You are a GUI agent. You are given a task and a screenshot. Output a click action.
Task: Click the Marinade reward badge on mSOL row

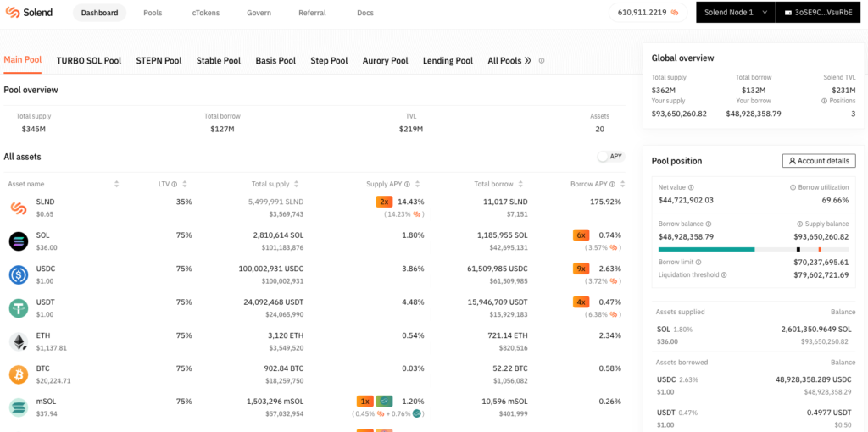[384, 401]
